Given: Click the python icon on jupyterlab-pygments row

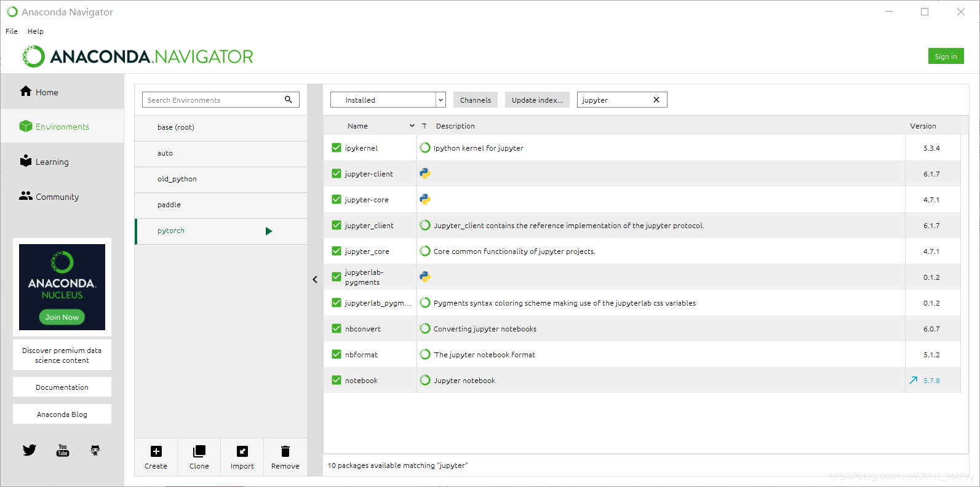Looking at the screenshot, I should [x=425, y=277].
